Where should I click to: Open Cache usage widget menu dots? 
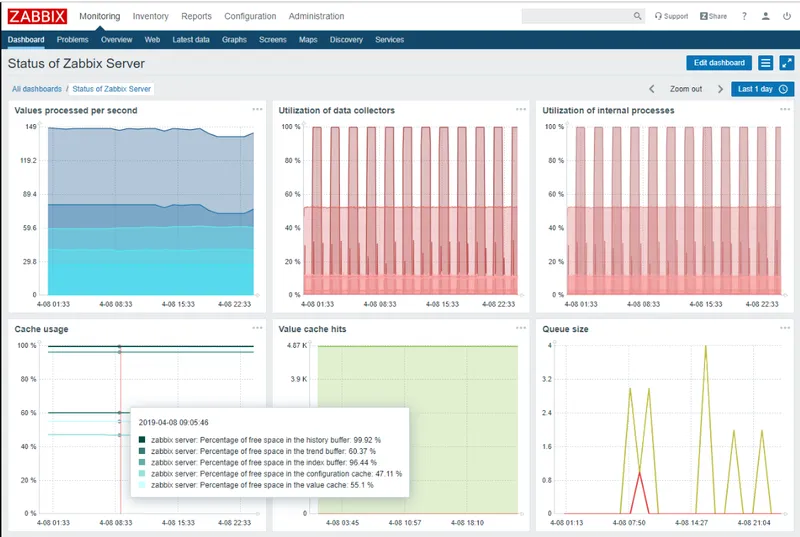(257, 328)
